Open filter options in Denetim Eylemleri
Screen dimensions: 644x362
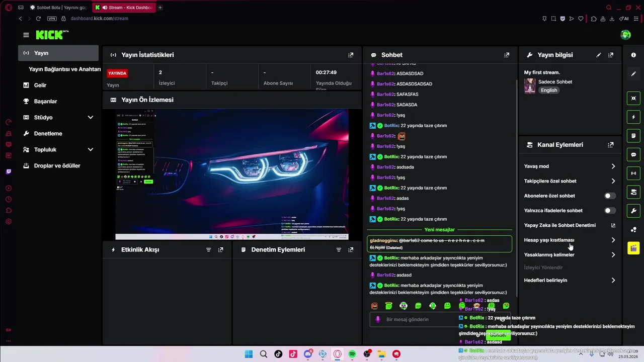click(x=338, y=249)
